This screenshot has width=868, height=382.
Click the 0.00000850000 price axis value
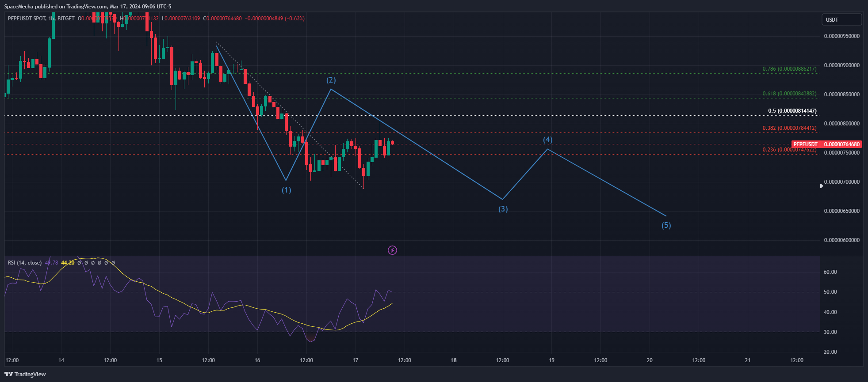coord(842,95)
